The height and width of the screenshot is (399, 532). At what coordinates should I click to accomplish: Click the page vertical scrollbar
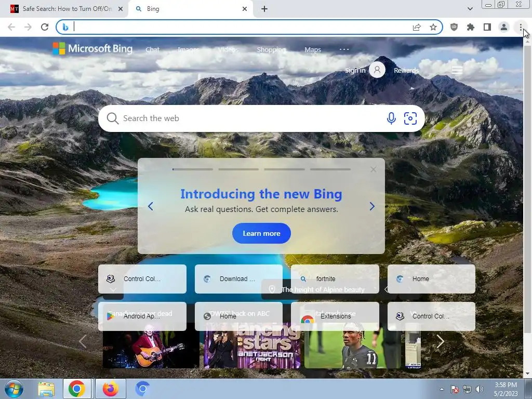527,190
